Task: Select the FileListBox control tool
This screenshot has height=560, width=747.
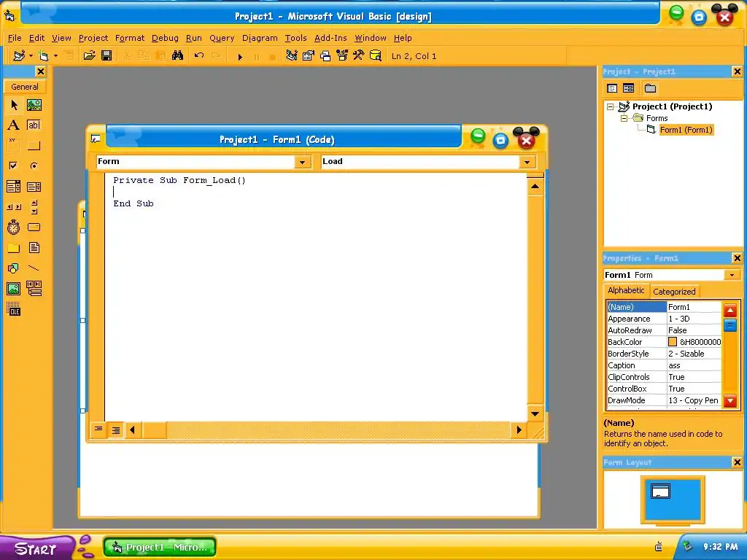Action: coord(34,248)
